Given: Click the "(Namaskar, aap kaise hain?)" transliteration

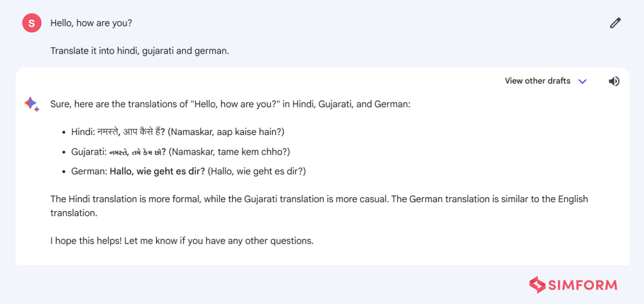Looking at the screenshot, I should pos(226,132).
